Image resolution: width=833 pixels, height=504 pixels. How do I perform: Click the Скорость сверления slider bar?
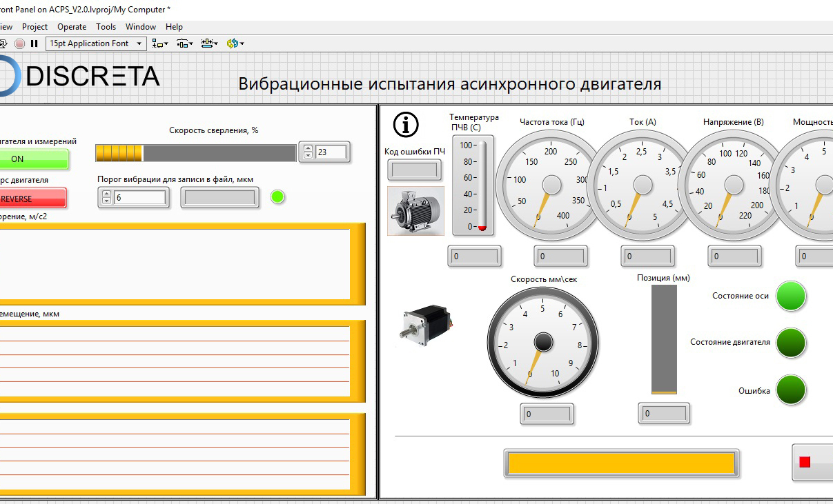tap(196, 152)
